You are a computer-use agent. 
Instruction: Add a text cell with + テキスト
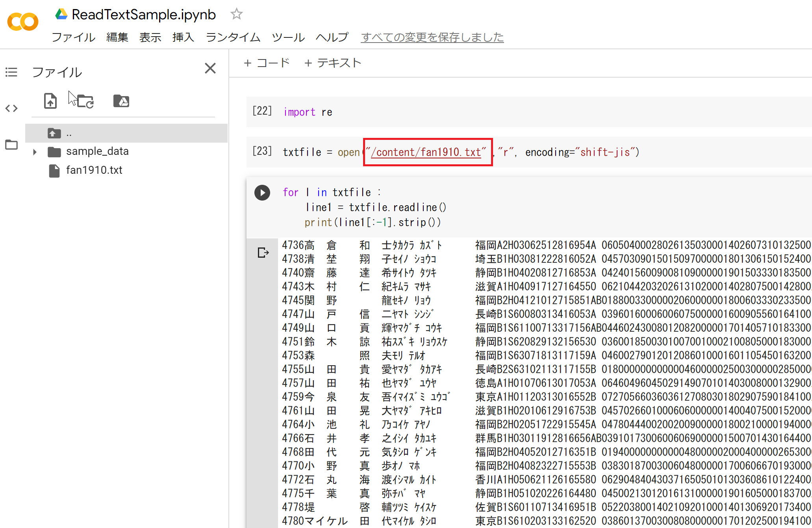(333, 63)
